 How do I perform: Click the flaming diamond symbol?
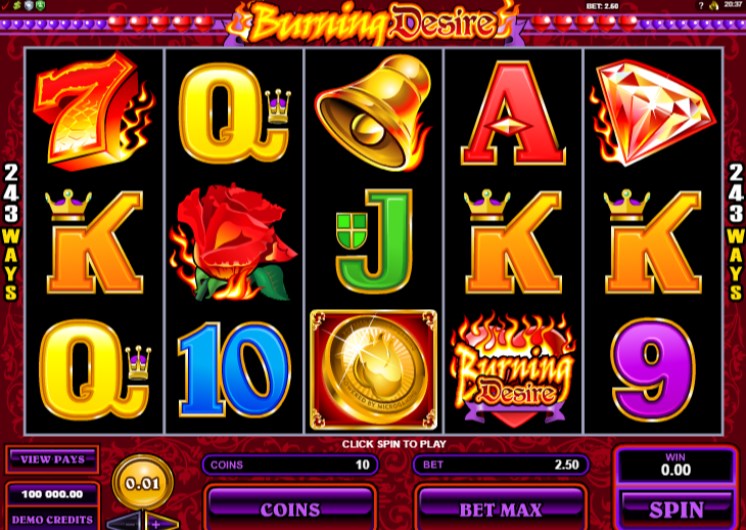[653, 113]
